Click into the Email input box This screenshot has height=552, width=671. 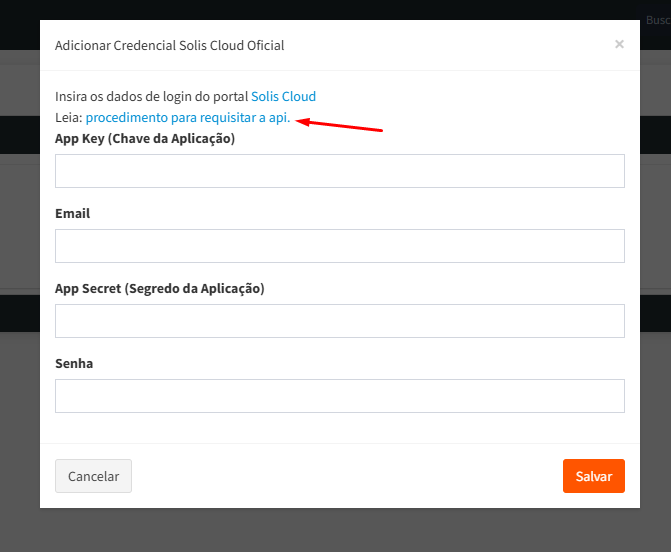click(340, 246)
